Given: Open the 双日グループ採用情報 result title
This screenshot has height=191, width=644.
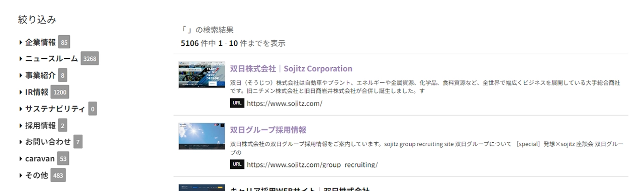Looking at the screenshot, I should [x=268, y=130].
